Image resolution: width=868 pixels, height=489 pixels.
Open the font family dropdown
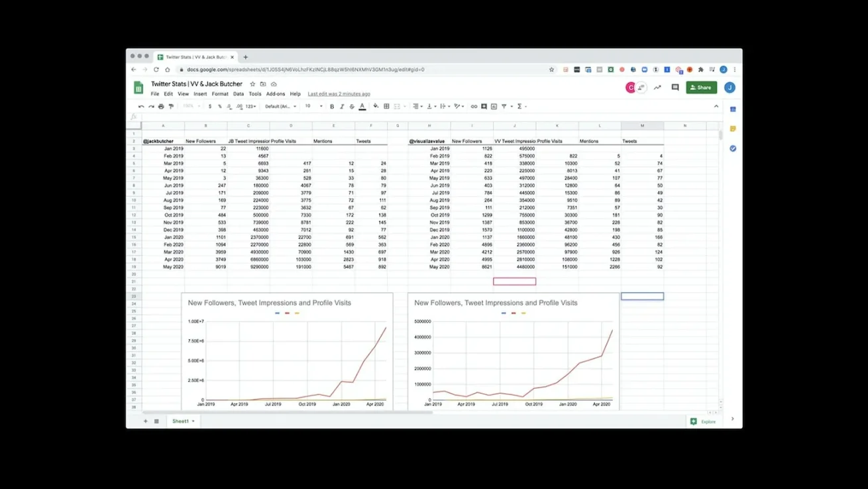tap(281, 106)
